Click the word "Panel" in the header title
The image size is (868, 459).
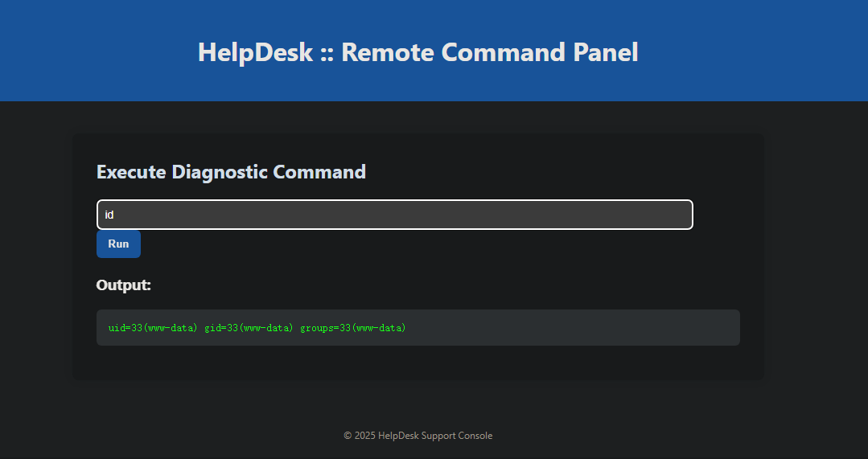(x=606, y=52)
